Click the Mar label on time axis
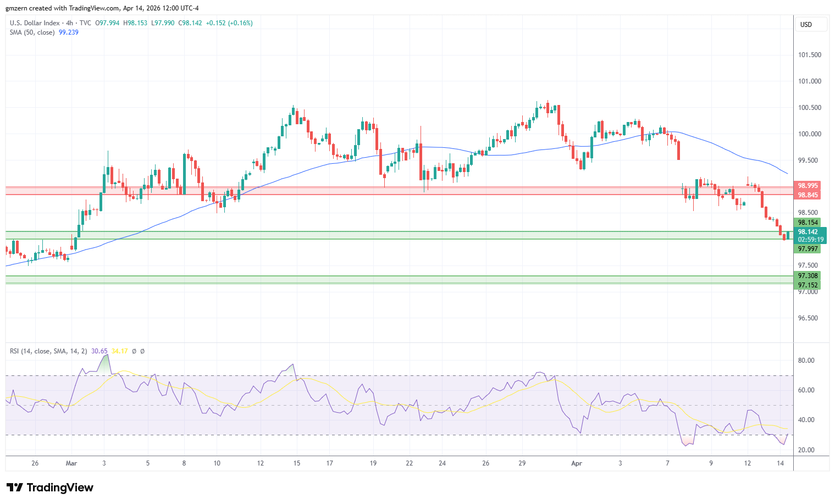The height and width of the screenshot is (504, 835). (x=71, y=463)
